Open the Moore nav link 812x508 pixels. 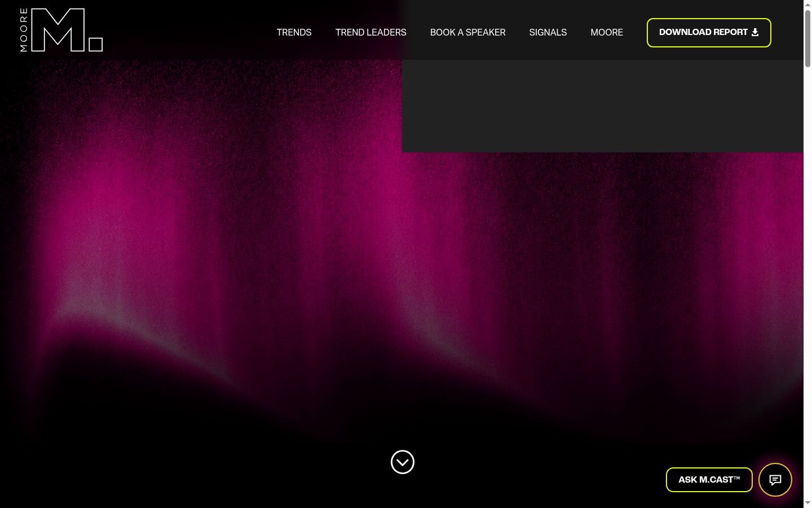tap(607, 33)
